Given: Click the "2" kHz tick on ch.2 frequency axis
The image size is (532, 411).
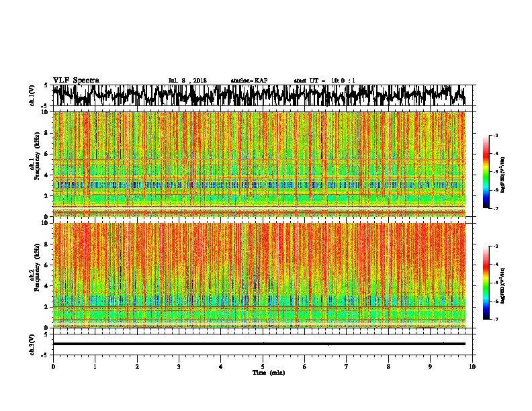Looking at the screenshot, I should 47,307.
